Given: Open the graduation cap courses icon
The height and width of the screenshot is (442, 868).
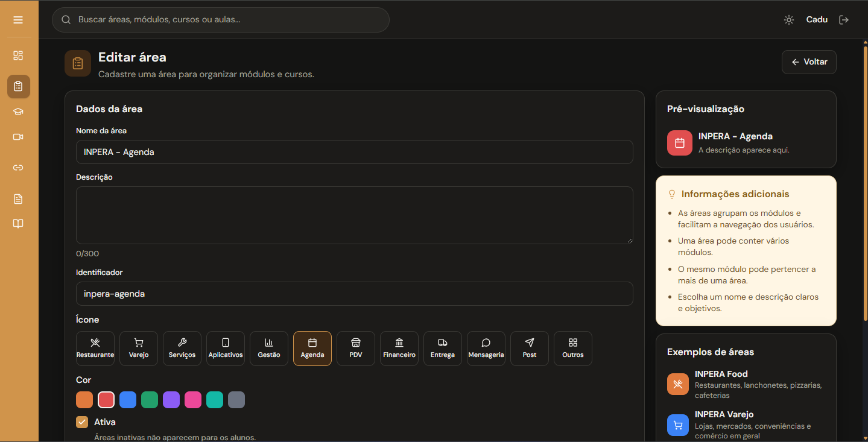Looking at the screenshot, I should pos(18,112).
